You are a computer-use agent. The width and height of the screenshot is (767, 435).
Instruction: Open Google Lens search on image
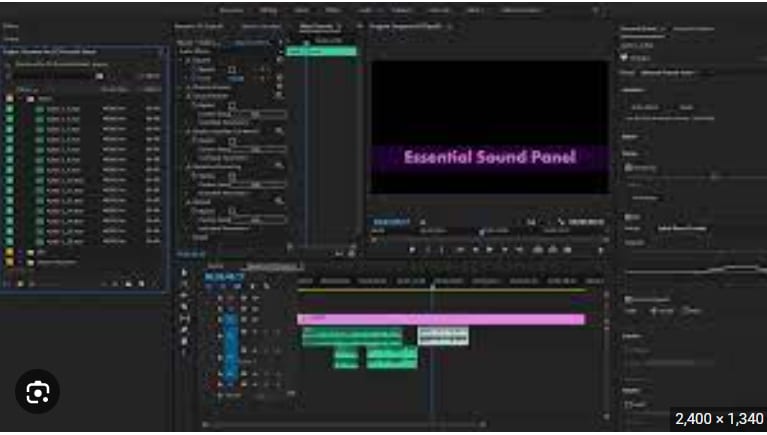(38, 391)
